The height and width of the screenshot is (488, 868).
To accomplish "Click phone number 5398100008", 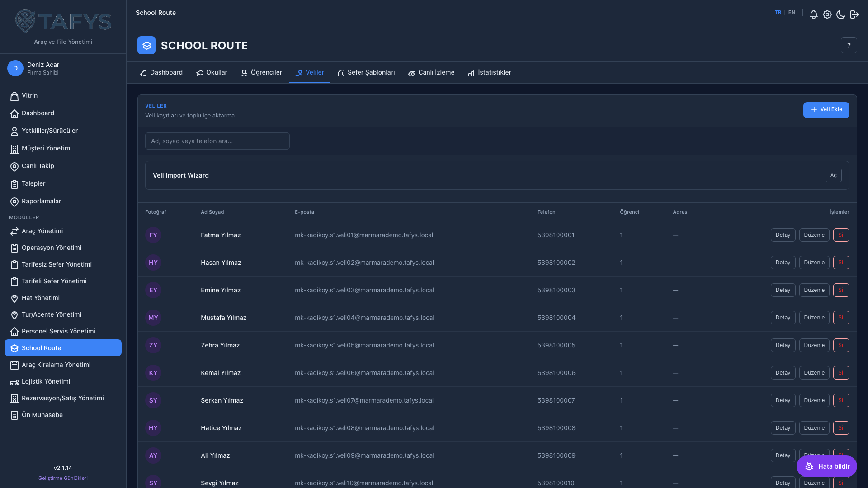I will (556, 428).
